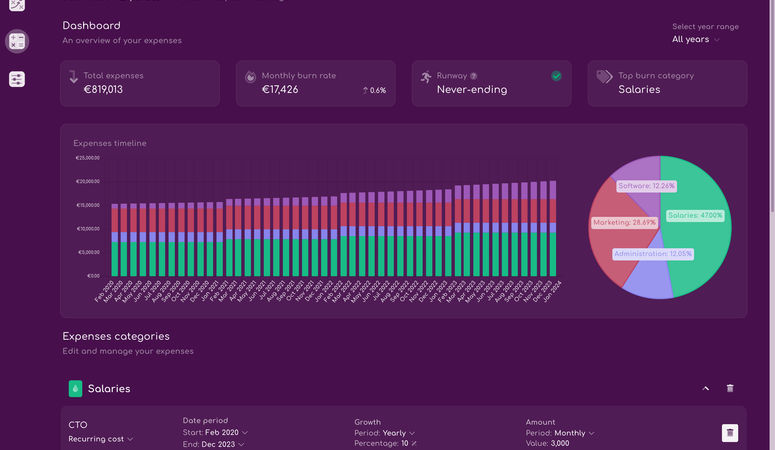
Task: Open the Recurring cost type dropdown
Action: click(x=101, y=439)
